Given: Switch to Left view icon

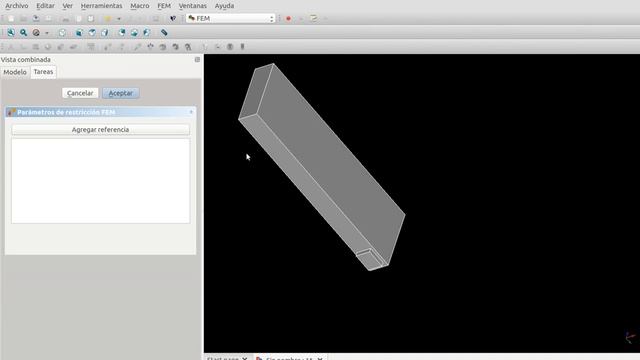Looking at the screenshot, I should 147,33.
